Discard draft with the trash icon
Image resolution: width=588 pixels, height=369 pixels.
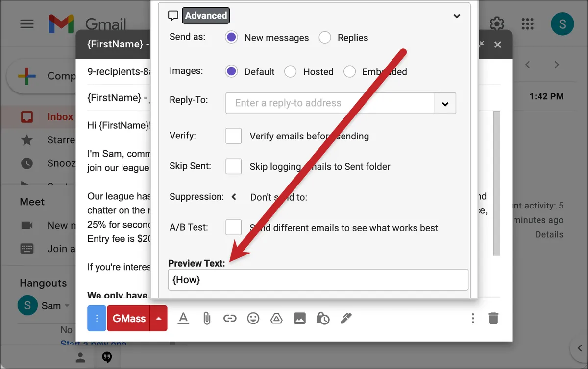[493, 319]
